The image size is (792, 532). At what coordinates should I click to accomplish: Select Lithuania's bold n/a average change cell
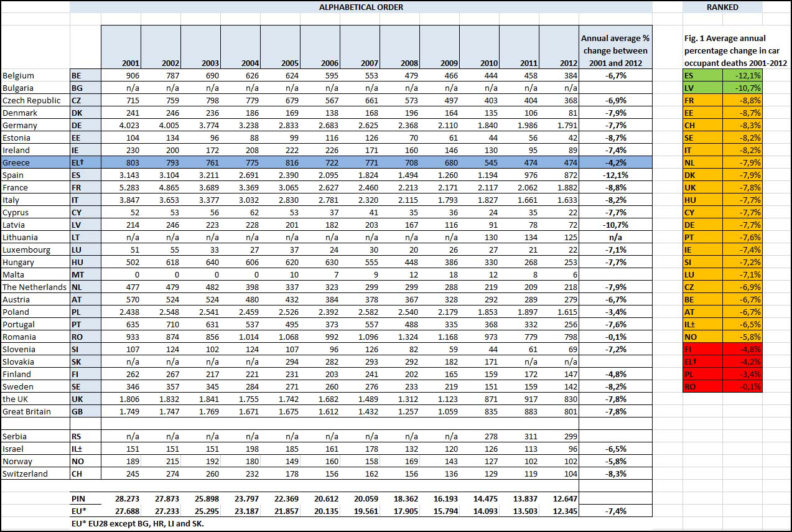point(615,237)
